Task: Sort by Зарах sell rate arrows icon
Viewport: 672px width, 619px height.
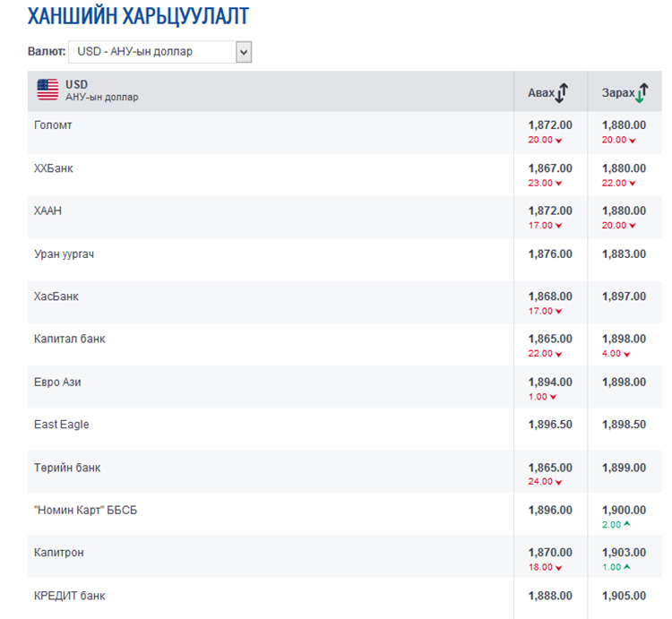Action: pos(642,92)
